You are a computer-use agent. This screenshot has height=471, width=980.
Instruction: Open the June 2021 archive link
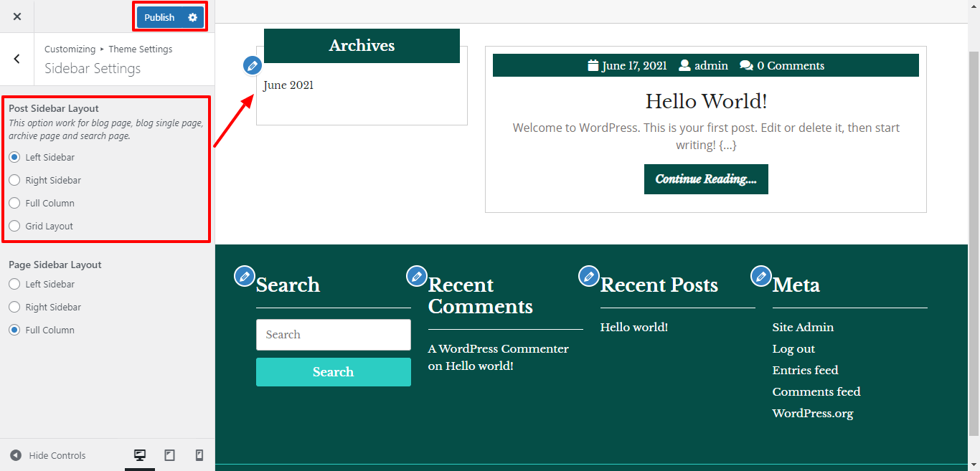pos(288,85)
